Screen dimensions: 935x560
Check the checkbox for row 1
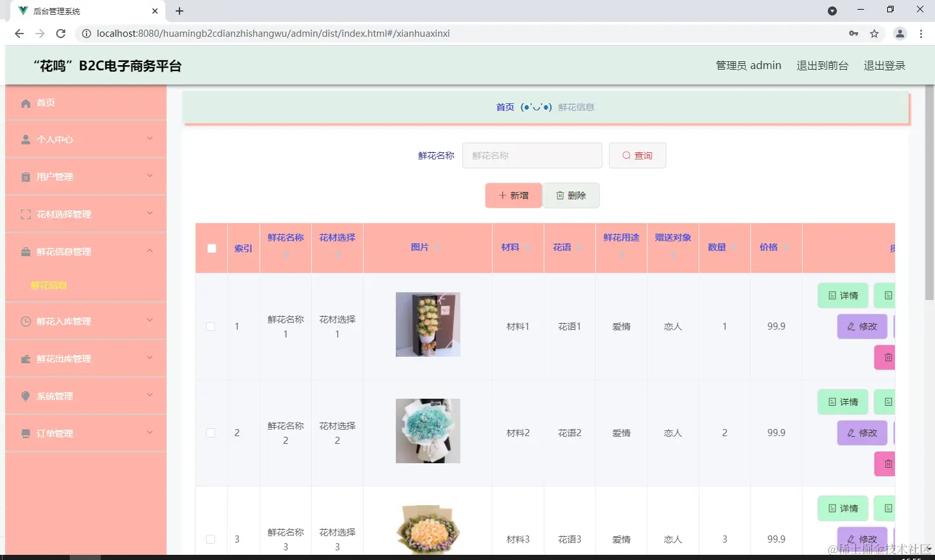211,326
